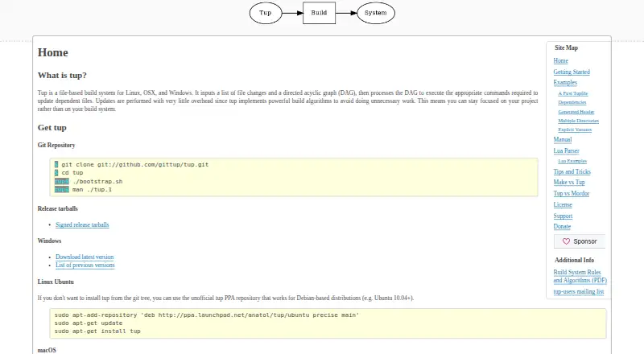Open Build System Rules and Algorithms PDF
The height and width of the screenshot is (354, 644).
(x=580, y=277)
